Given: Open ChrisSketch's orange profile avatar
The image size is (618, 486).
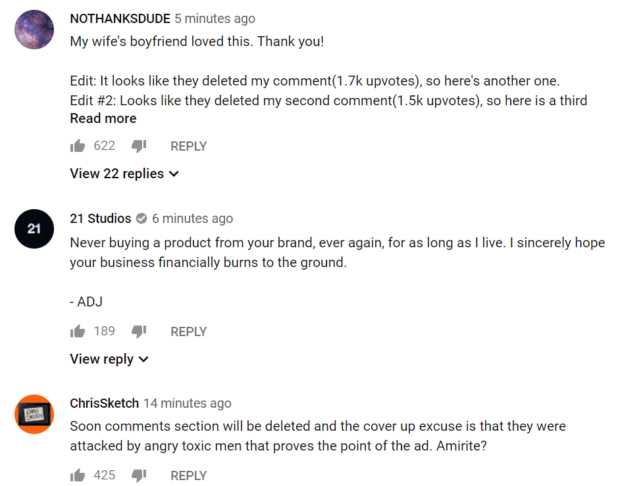Looking at the screenshot, I should [35, 413].
